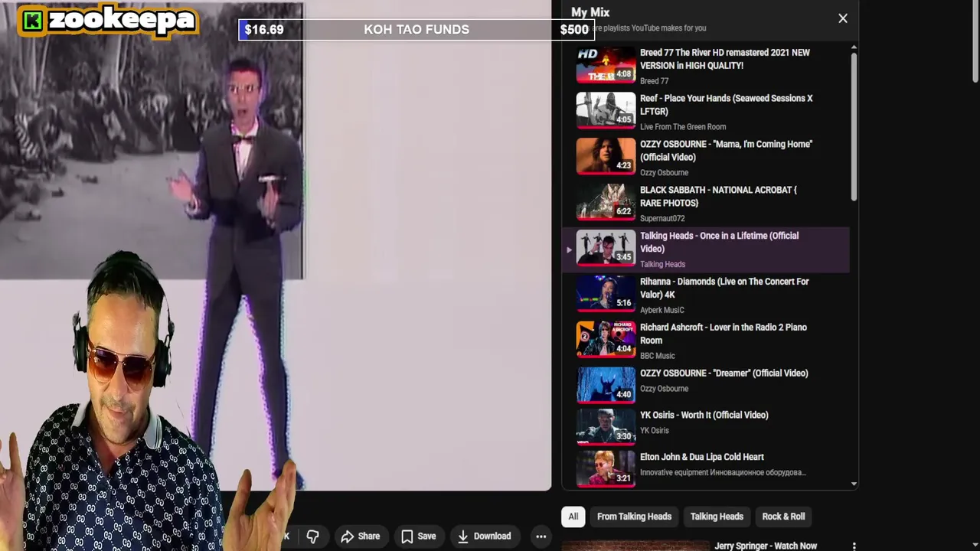
Task: Open Breed 77 The River thumbnail
Action: tap(606, 65)
